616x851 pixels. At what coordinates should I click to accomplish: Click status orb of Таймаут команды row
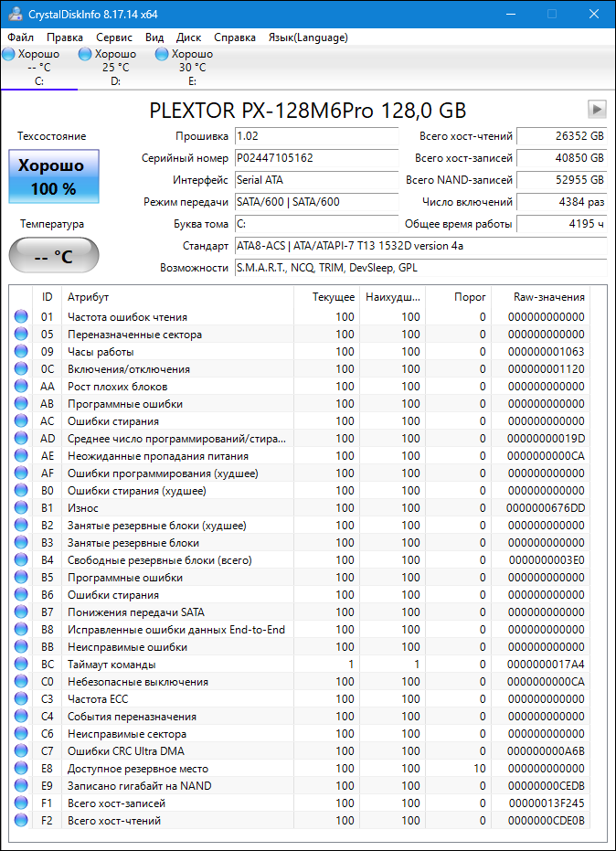click(21, 665)
